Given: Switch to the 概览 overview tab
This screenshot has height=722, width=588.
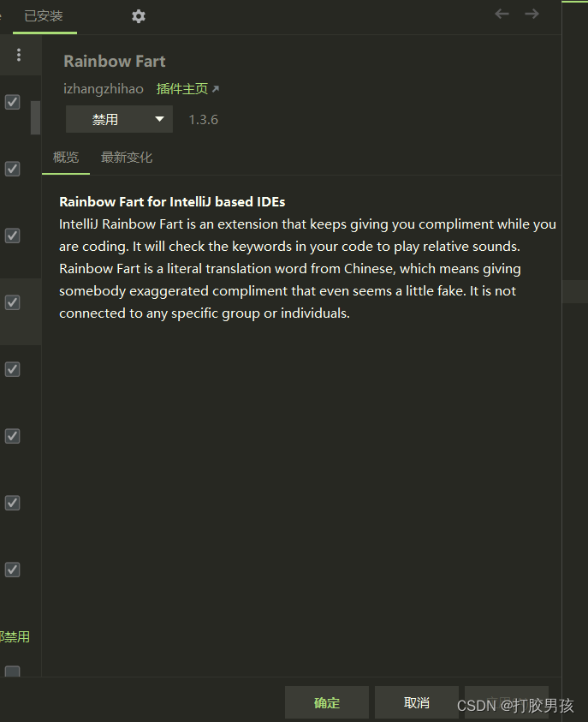Looking at the screenshot, I should pos(66,158).
